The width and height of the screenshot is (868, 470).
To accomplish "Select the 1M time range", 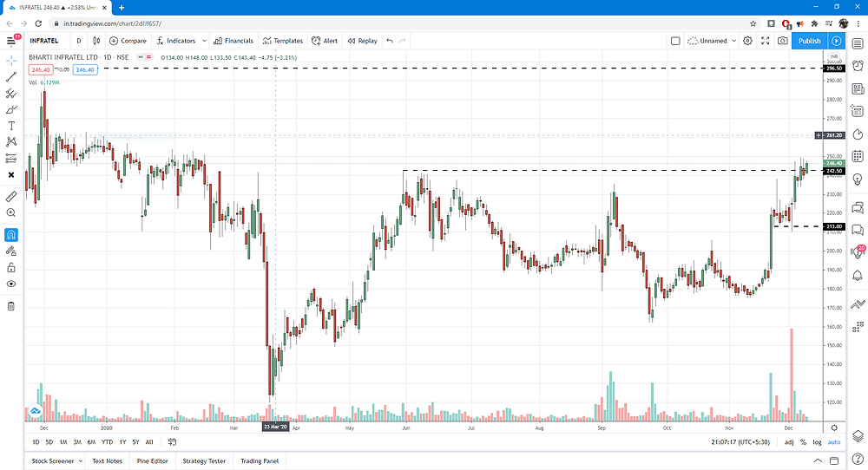I will point(63,441).
